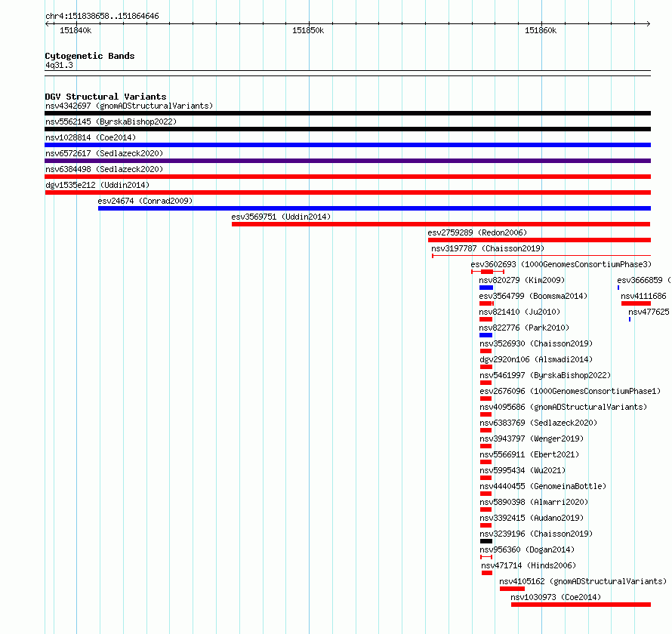
Task: Open nsv471714 (Hinds2006) variant
Action: pos(529,565)
